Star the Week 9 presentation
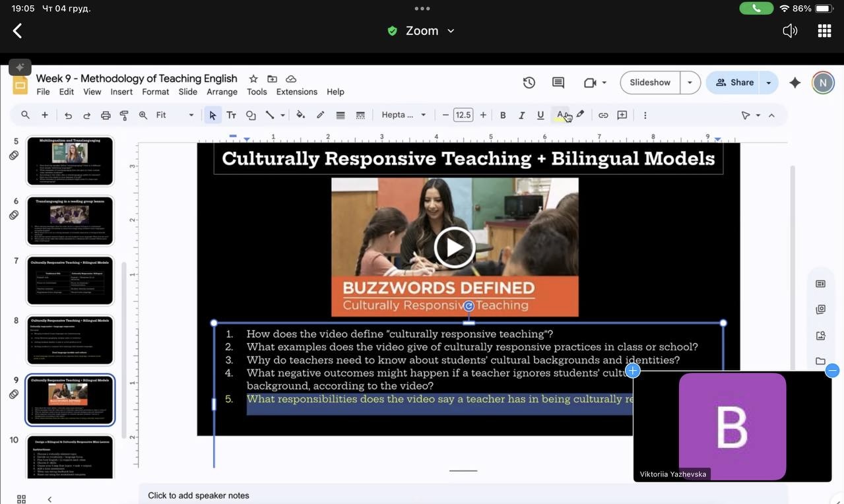The width and height of the screenshot is (844, 504). (x=253, y=79)
